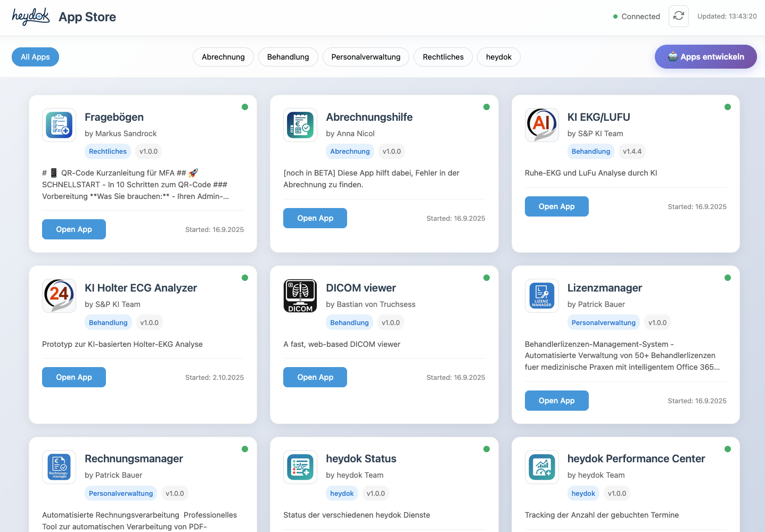Open the KI EKG/LUFU app
This screenshot has height=532, width=765.
click(x=556, y=206)
